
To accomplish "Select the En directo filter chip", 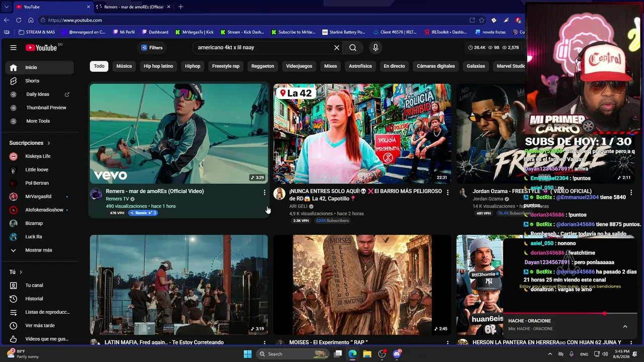I will click(x=394, y=66).
